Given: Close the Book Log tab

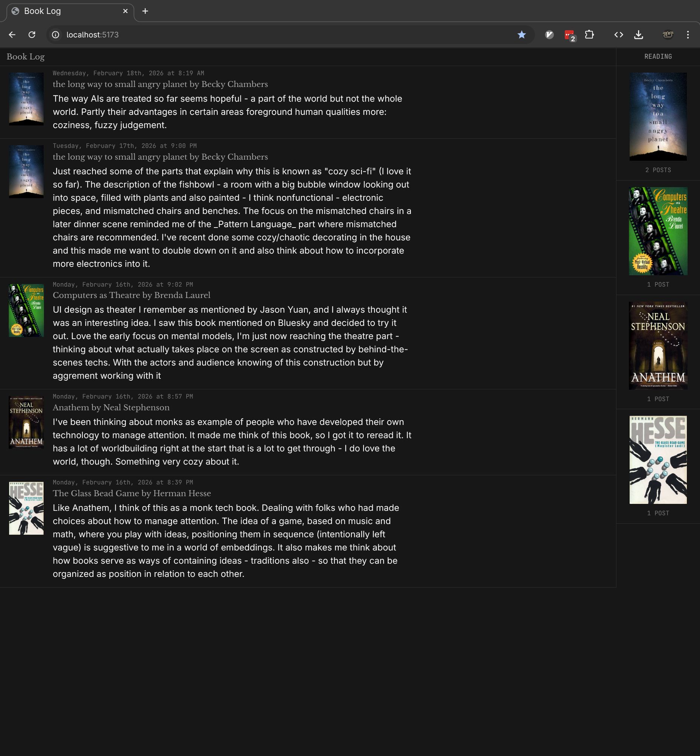Looking at the screenshot, I should [125, 11].
